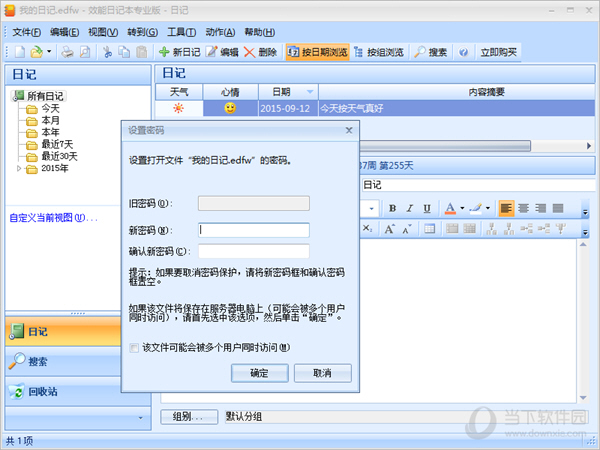This screenshot has width=600, height=450.
Task: Close the 设置密码 dialog
Action: (x=349, y=130)
